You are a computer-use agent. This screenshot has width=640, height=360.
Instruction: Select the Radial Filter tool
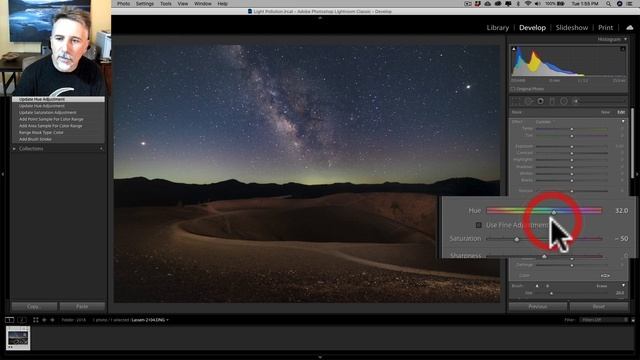(x=564, y=101)
